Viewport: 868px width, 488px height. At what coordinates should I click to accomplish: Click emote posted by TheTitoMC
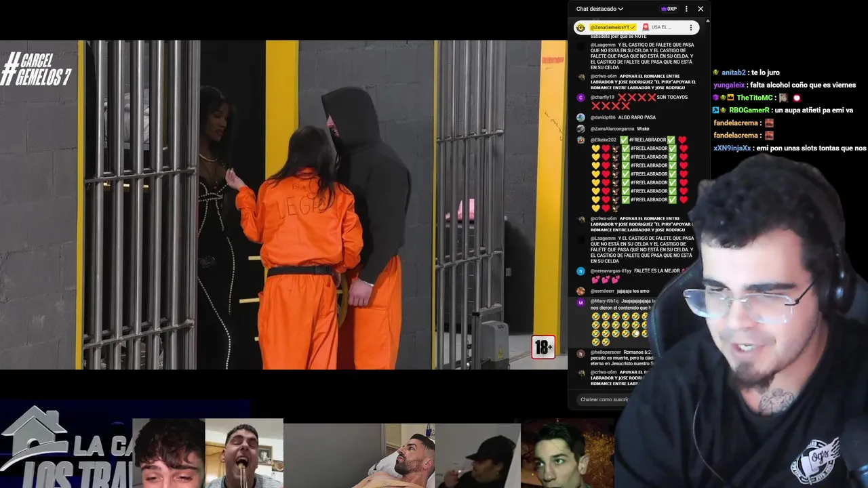783,98
